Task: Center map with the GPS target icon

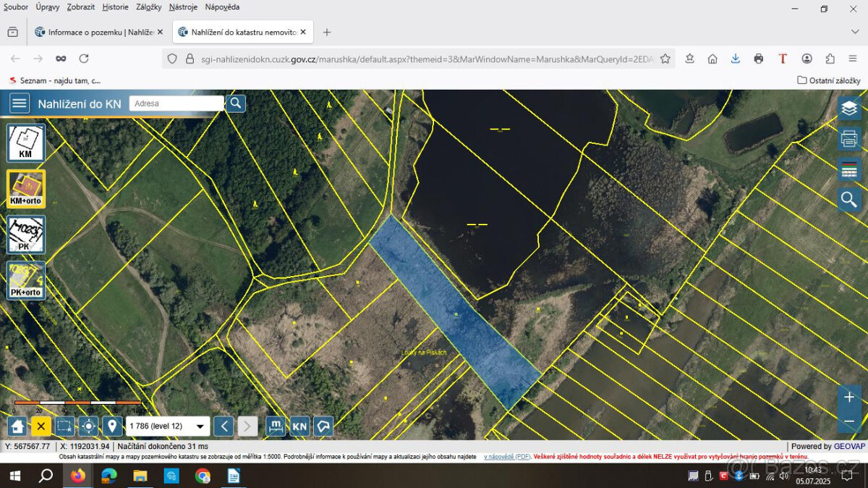Action: (x=88, y=426)
